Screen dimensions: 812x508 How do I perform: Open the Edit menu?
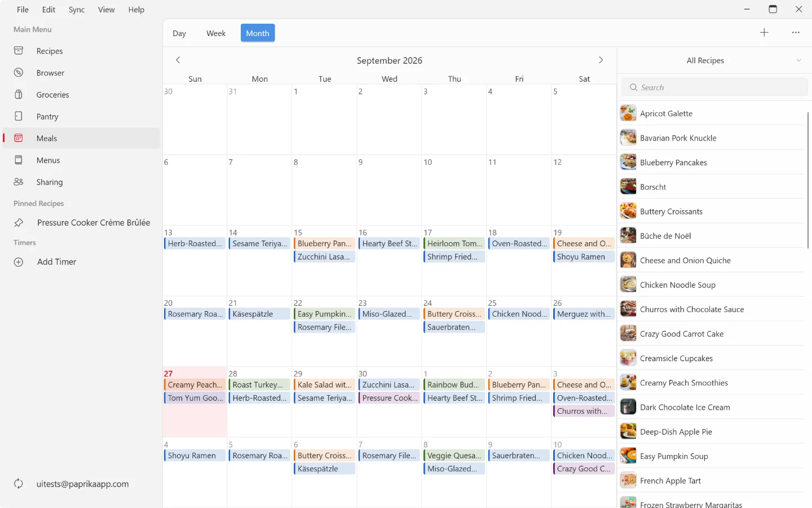tap(49, 10)
